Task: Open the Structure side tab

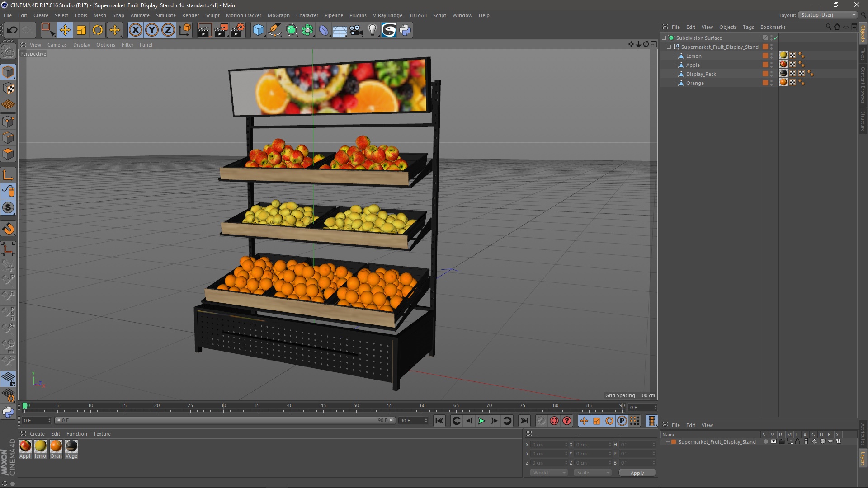Action: click(x=863, y=121)
